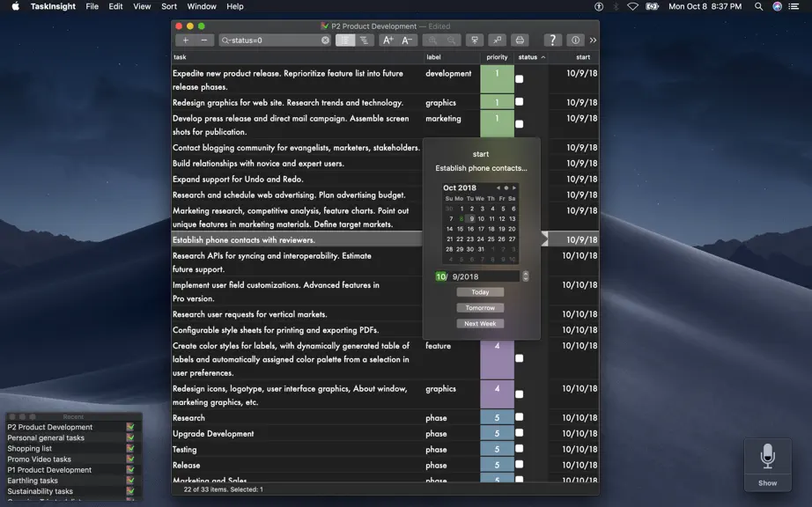Expand toolbar overflow chevrons

point(593,40)
